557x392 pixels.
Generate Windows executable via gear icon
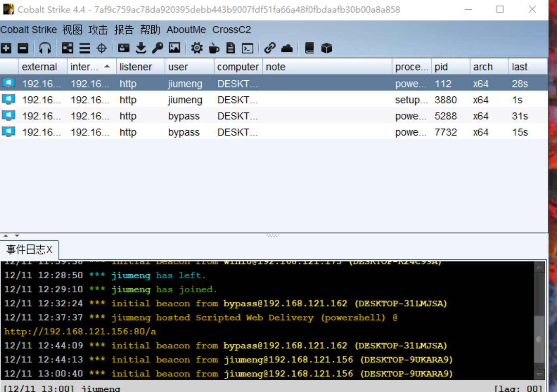coord(197,48)
